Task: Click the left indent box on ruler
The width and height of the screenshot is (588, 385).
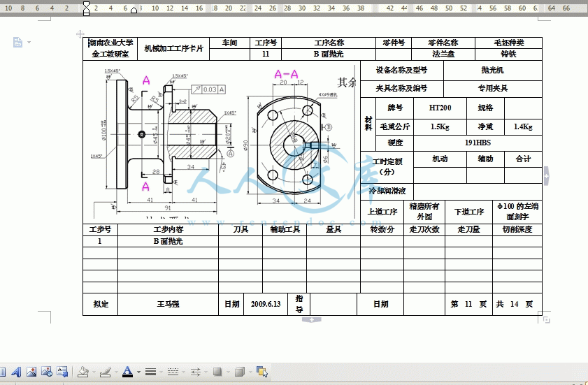Action: (x=86, y=14)
